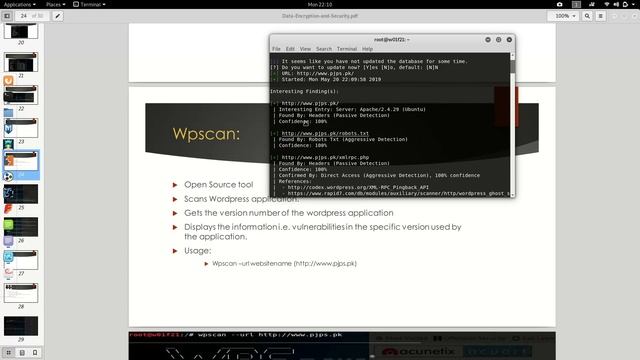The image size is (640, 360).
Task: Select page 27 thumbnail in sidebar
Action: pos(21,260)
